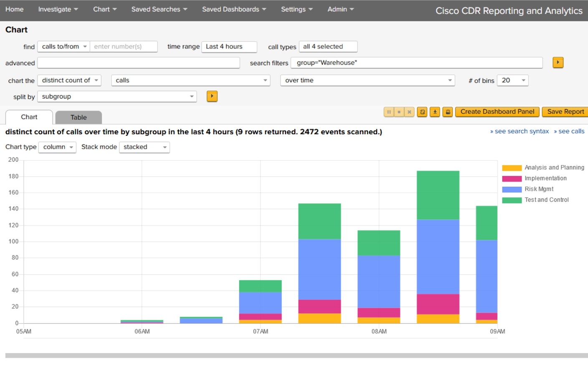
Task: Click the cancel search X icon
Action: point(409,112)
